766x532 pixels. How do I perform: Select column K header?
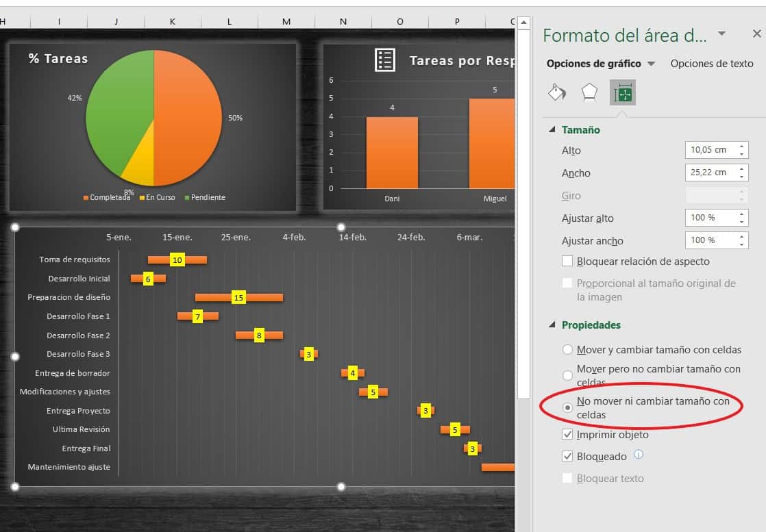click(x=173, y=21)
